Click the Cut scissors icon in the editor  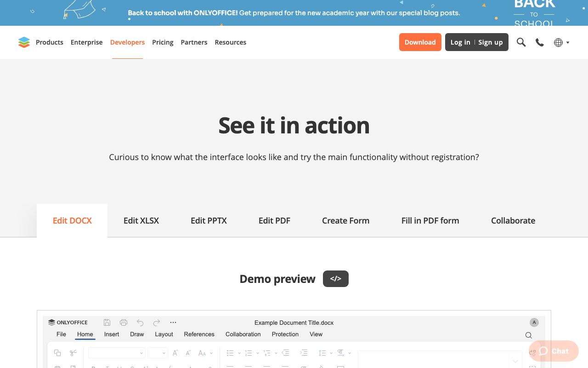tap(73, 353)
